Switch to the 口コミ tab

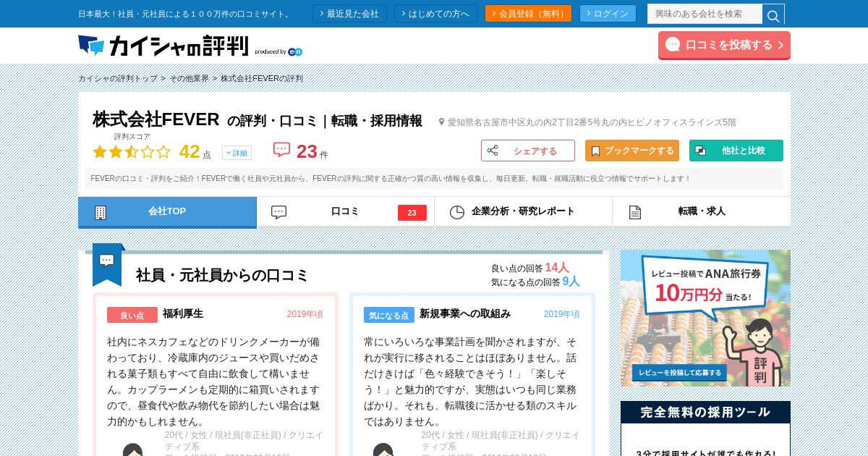tap(345, 212)
